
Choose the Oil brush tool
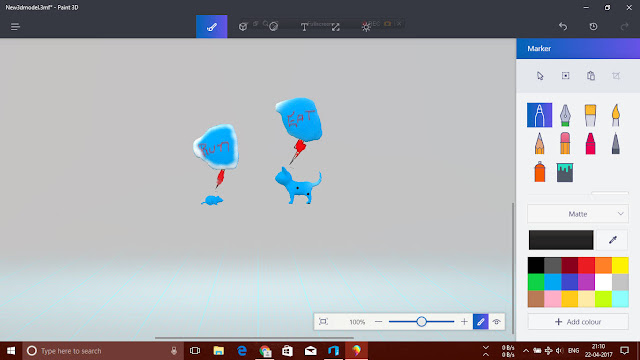590,115
